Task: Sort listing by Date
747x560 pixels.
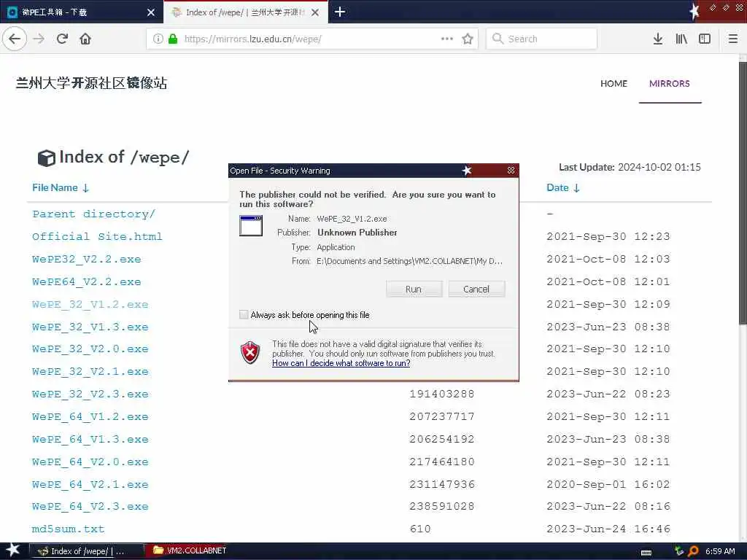Action: (x=562, y=187)
